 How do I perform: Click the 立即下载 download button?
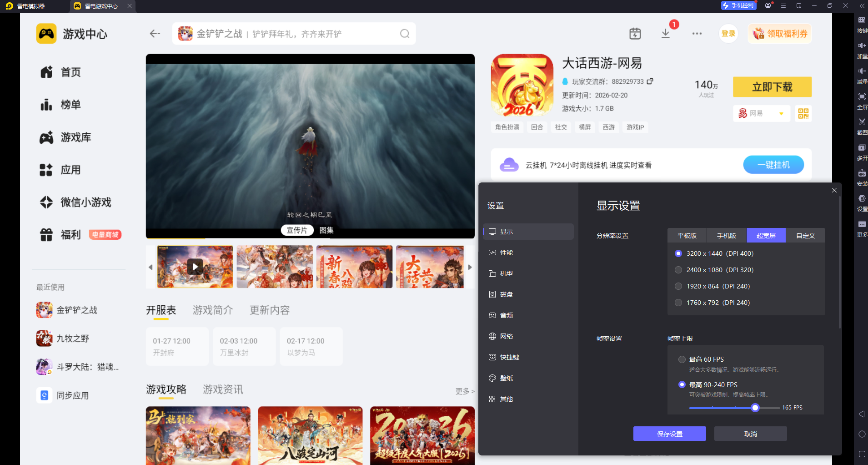[x=772, y=87]
